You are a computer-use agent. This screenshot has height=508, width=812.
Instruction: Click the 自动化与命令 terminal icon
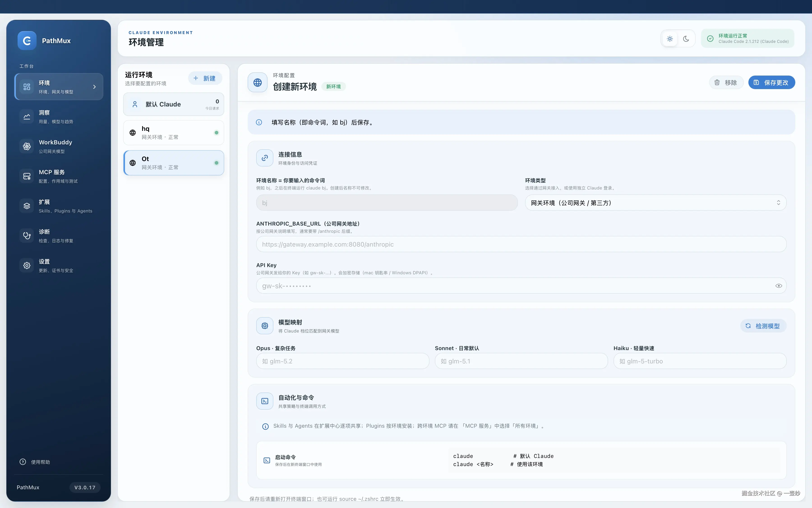click(265, 401)
